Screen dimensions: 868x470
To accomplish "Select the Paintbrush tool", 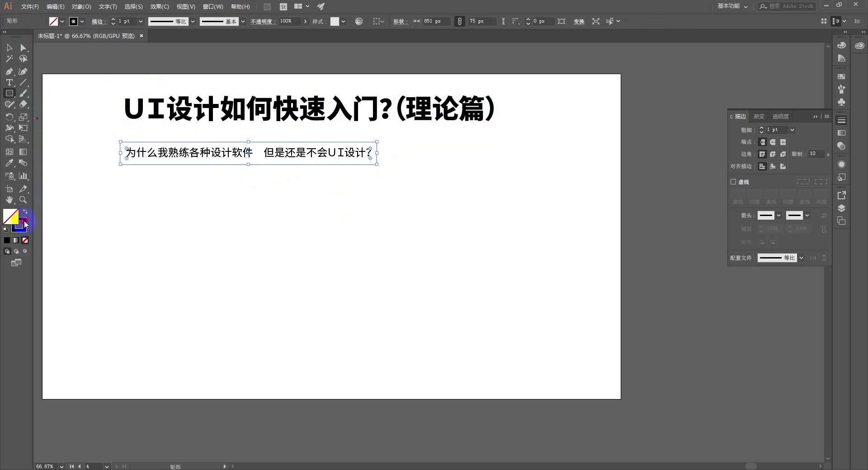I will tap(23, 93).
